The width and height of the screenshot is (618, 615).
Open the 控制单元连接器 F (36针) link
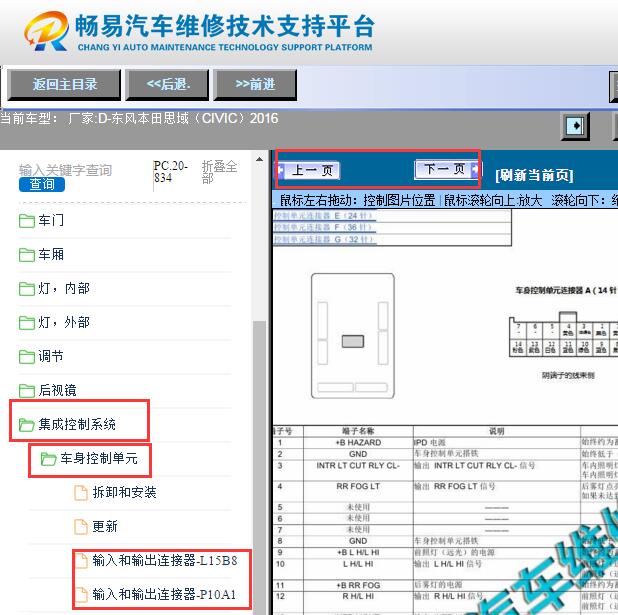point(324,227)
